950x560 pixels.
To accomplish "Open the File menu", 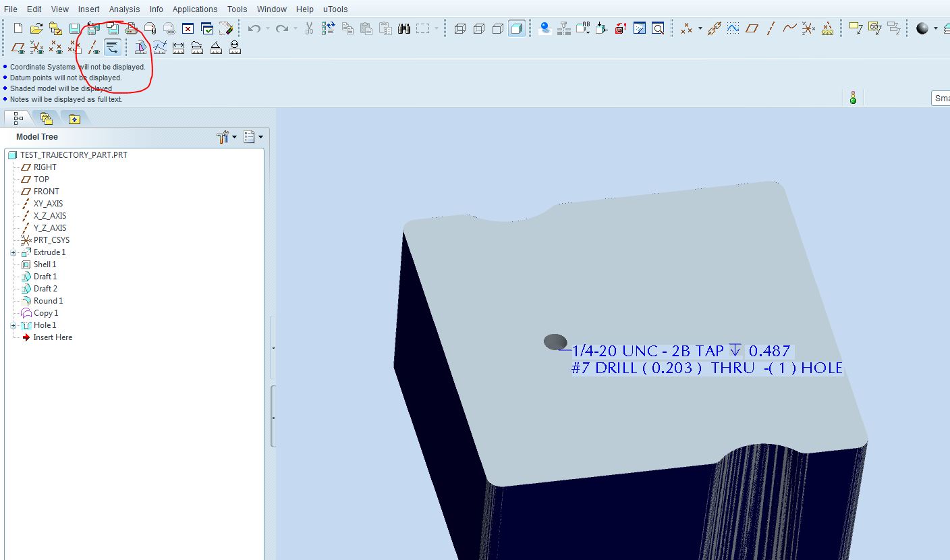I will coord(10,9).
